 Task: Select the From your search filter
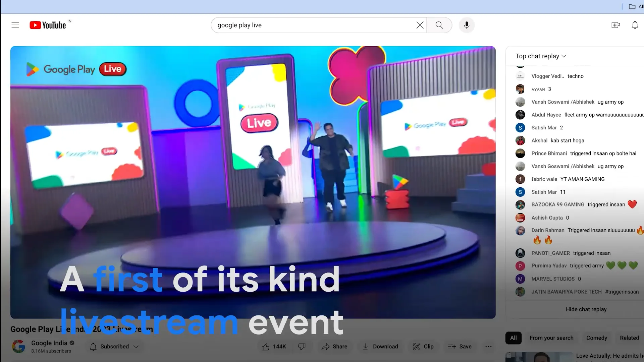(x=551, y=338)
